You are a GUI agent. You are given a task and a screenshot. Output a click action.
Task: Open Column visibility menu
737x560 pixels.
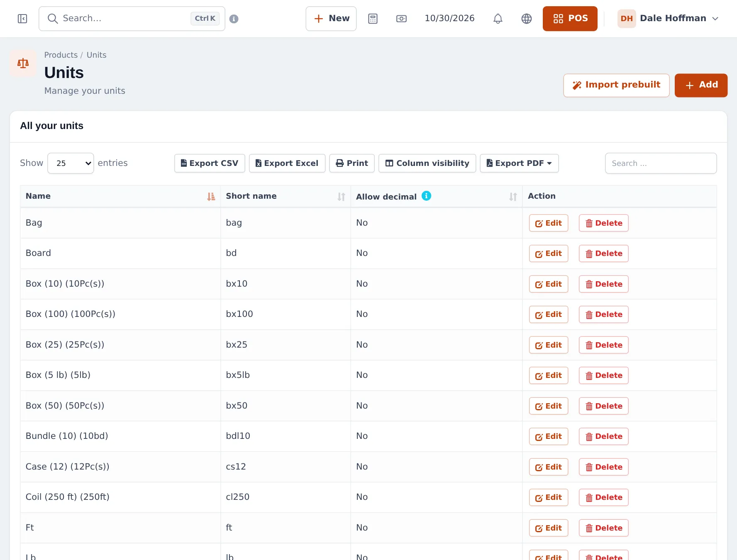click(x=427, y=163)
